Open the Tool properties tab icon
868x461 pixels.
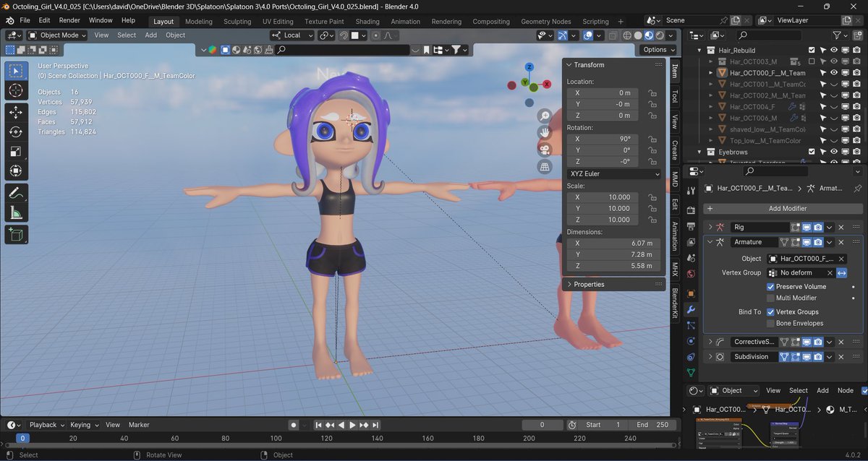pos(691,189)
